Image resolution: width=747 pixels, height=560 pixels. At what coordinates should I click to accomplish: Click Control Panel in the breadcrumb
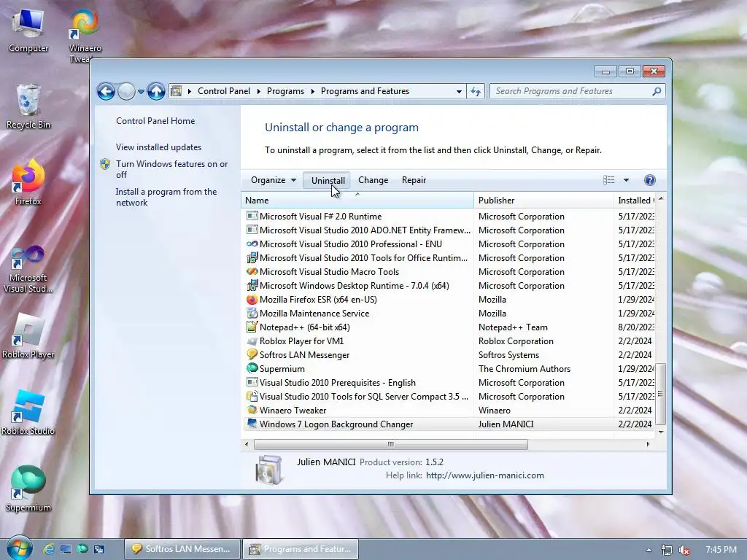click(x=223, y=91)
